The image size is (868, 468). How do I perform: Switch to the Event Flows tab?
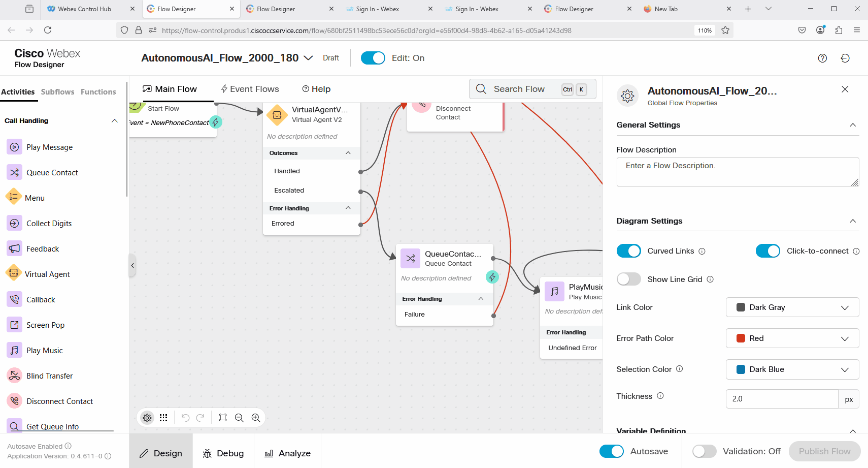[x=250, y=89]
